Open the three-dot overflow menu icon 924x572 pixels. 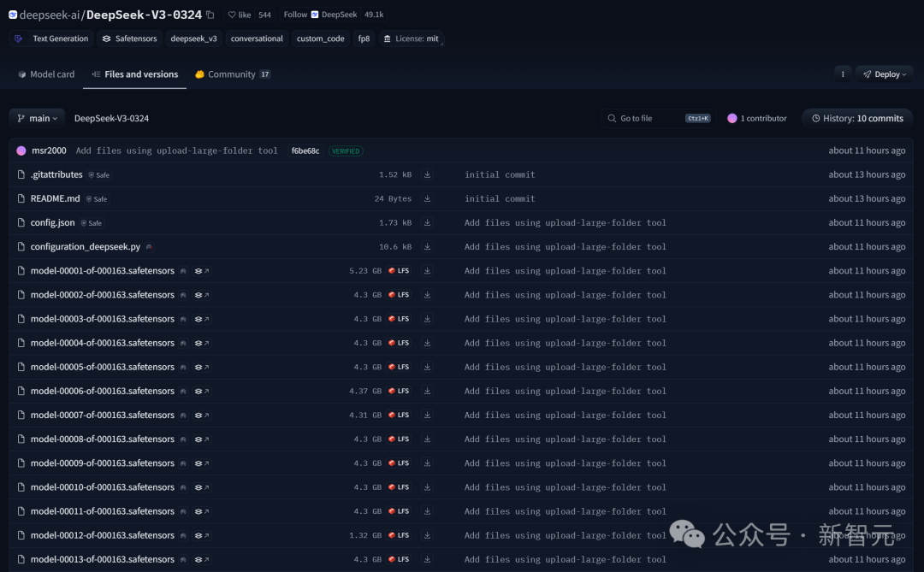click(x=842, y=74)
